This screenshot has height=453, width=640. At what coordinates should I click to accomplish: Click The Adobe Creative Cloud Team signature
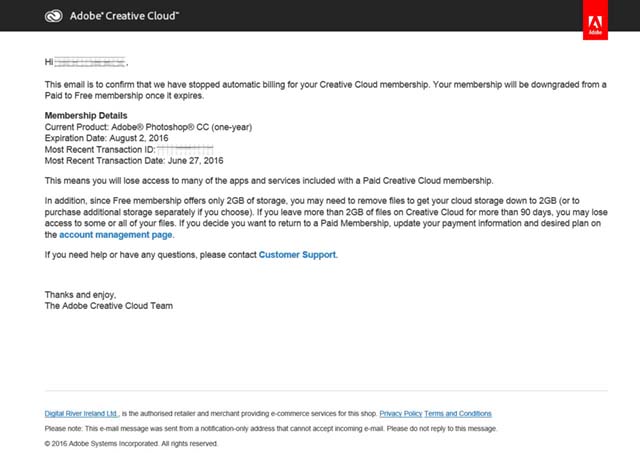[x=109, y=306]
